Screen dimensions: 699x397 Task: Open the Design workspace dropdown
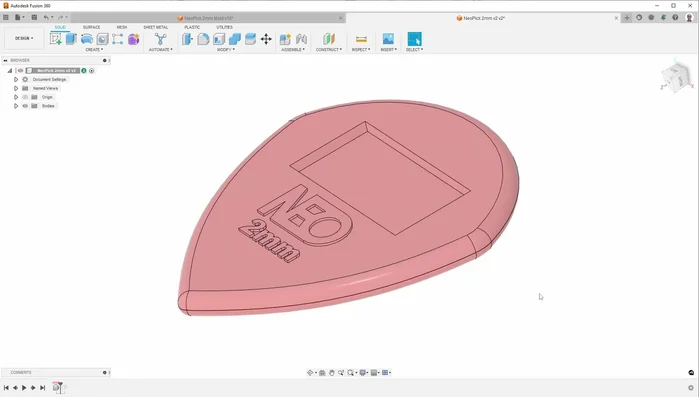(x=24, y=38)
